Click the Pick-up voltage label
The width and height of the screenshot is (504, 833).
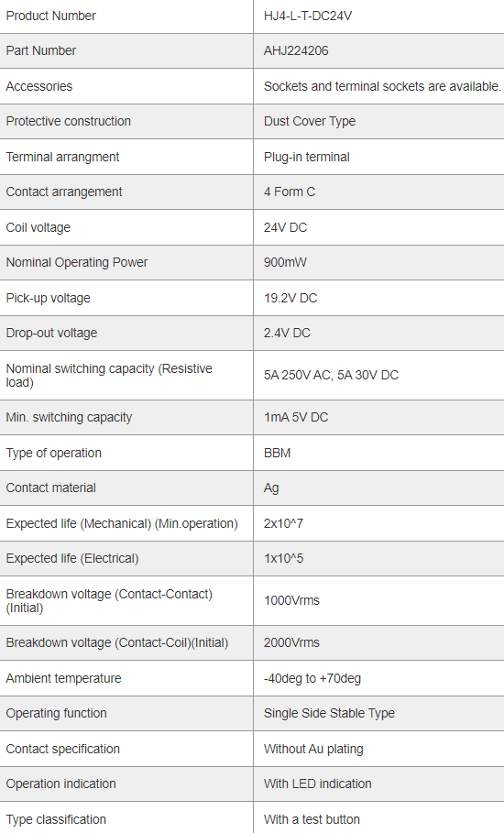coord(49,298)
